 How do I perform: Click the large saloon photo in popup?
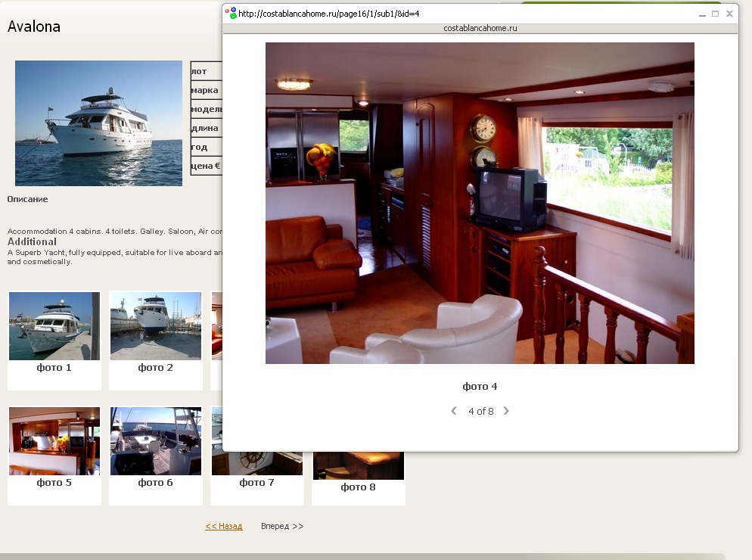pyautogui.click(x=480, y=203)
